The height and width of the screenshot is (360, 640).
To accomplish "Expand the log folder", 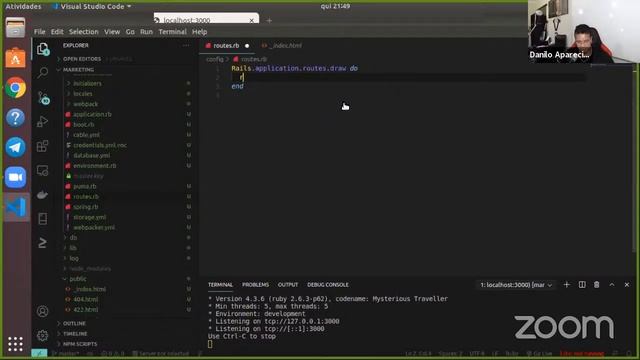I will point(74,258).
